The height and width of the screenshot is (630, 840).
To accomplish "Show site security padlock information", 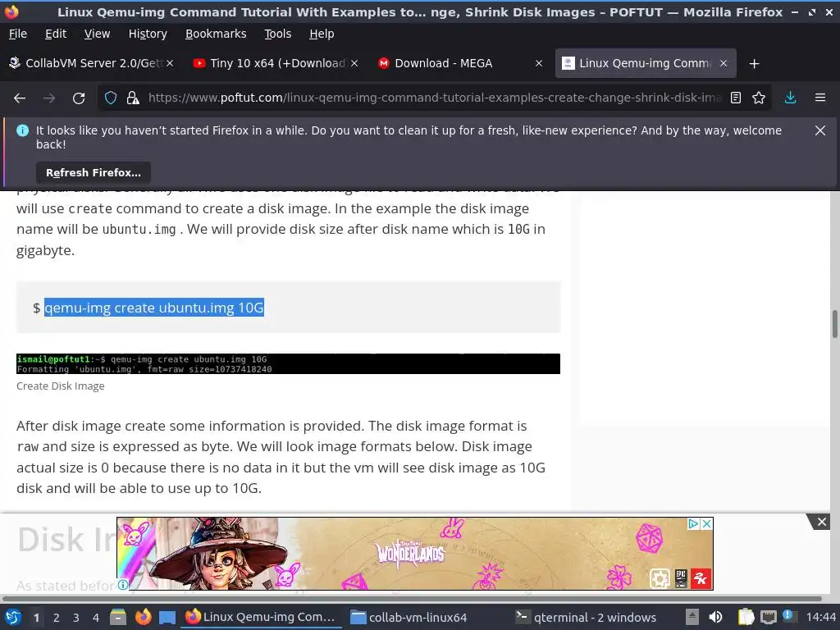I will (x=132, y=98).
